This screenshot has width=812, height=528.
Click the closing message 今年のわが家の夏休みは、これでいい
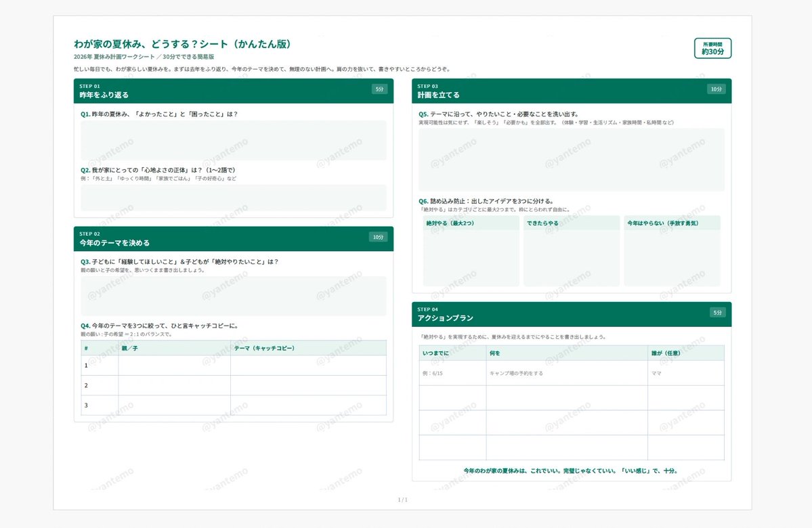pyautogui.click(x=571, y=471)
